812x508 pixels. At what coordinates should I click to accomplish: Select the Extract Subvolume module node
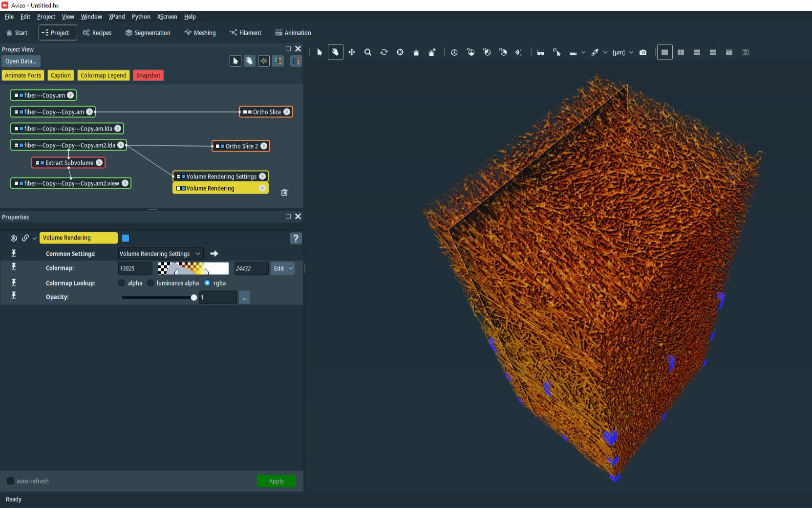pos(68,163)
